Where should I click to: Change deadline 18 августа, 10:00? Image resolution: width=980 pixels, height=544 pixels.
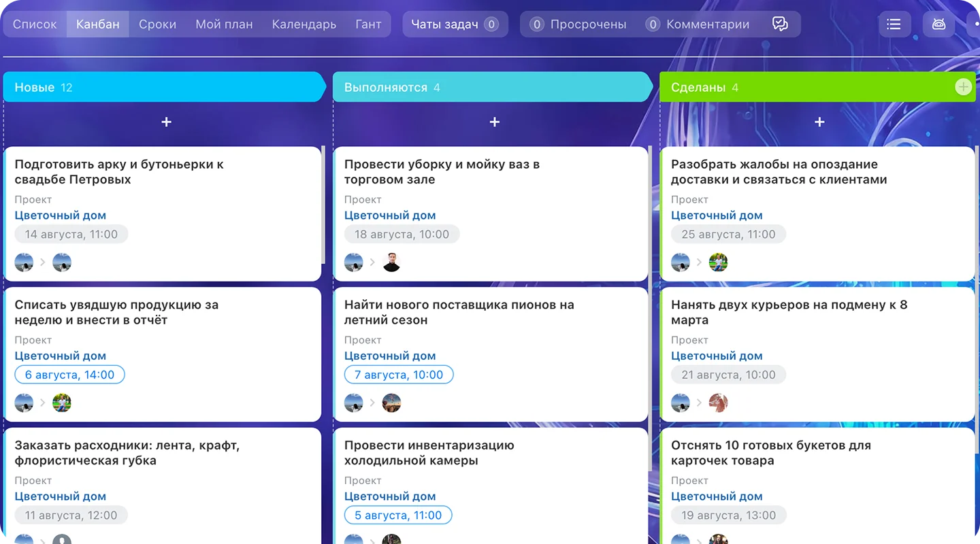click(402, 235)
